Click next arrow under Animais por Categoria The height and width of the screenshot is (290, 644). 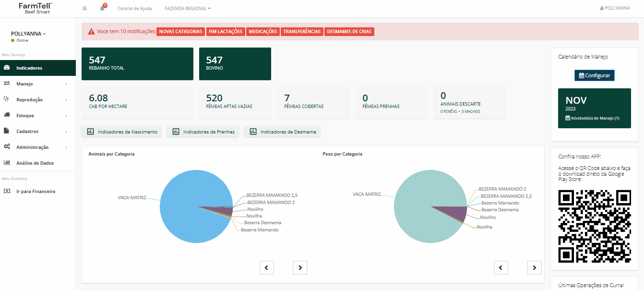point(300,267)
